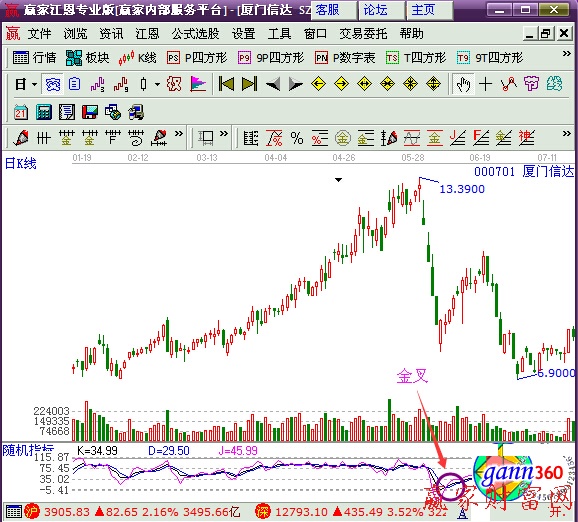Step chart forward with right arrow
The image size is (578, 522).
click(x=296, y=84)
